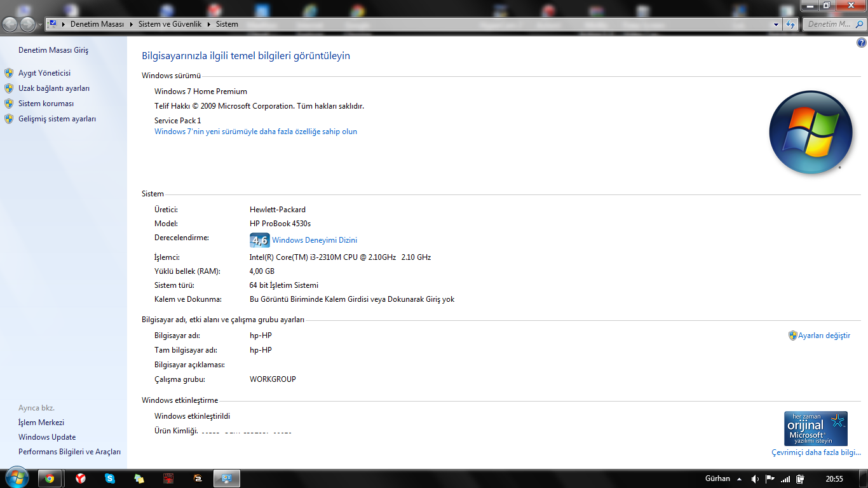Screen dimensions: 868x488
Task: Expand the arrow after Denetim Masası
Action: click(x=132, y=24)
